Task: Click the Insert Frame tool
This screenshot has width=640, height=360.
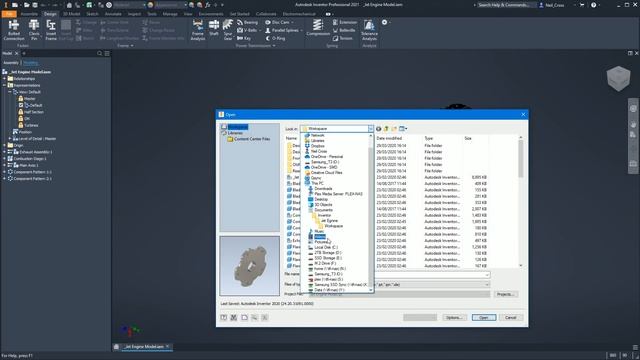Action: [x=51, y=30]
